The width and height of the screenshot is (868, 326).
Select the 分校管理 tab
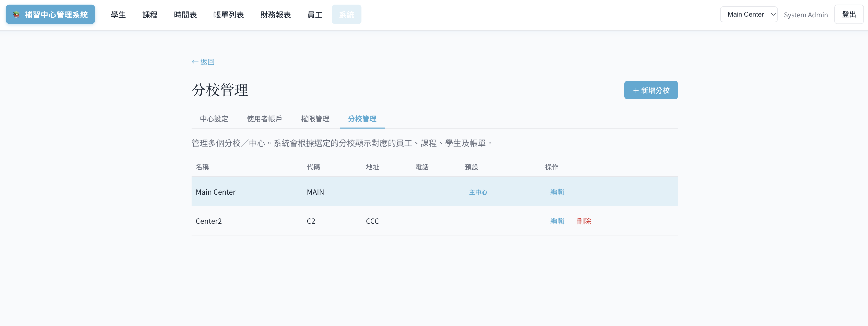pyautogui.click(x=362, y=119)
